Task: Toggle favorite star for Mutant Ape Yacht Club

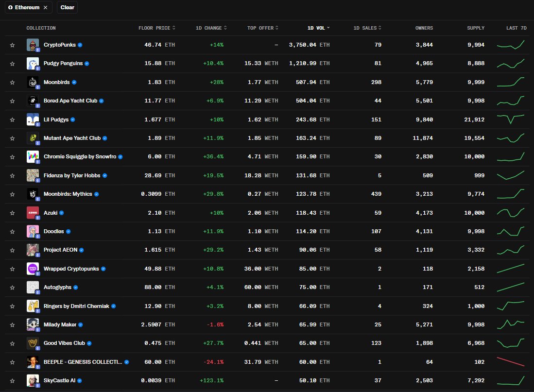Action: [12, 138]
